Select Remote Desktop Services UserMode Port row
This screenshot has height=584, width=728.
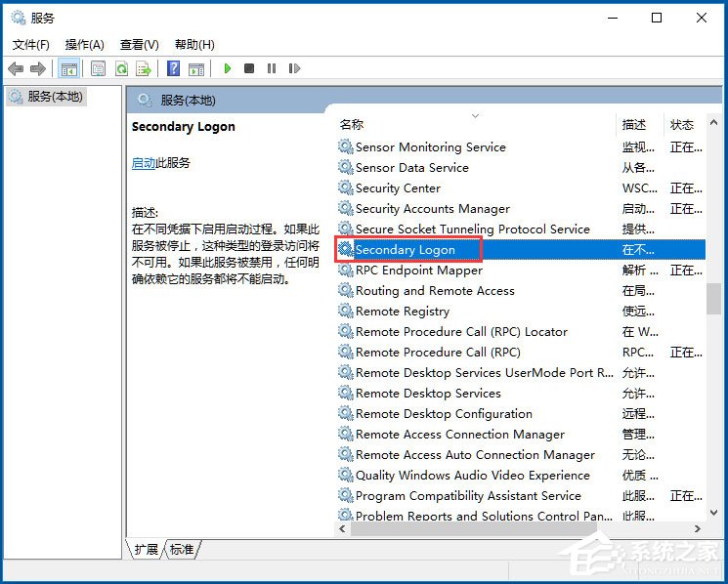[520, 372]
